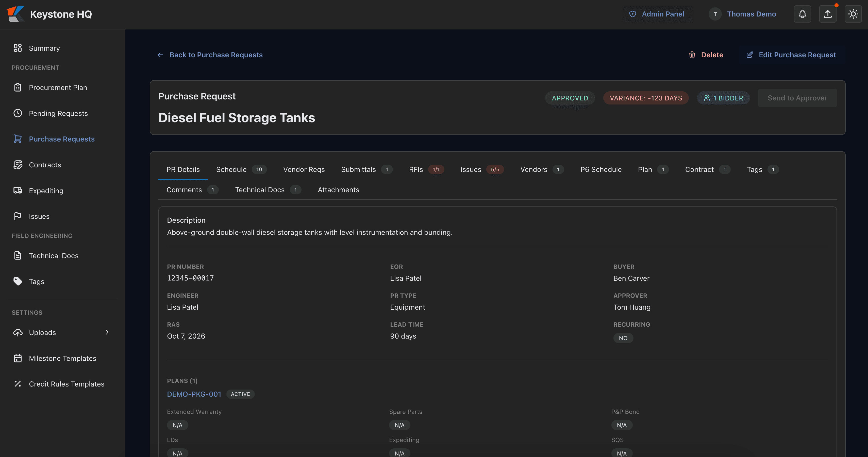Click the Contracts signature icon
868x457 pixels.
click(x=18, y=165)
